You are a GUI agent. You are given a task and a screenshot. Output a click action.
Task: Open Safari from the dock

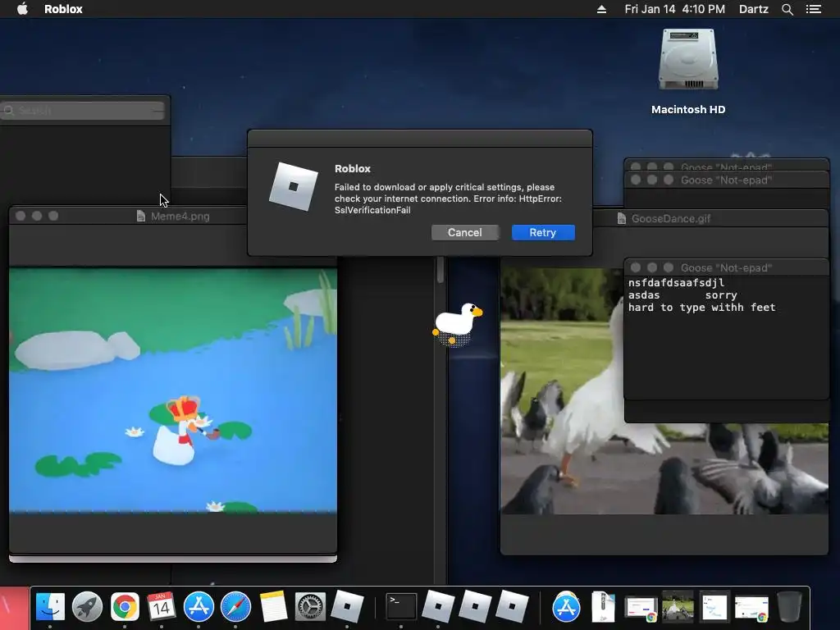coord(235,607)
